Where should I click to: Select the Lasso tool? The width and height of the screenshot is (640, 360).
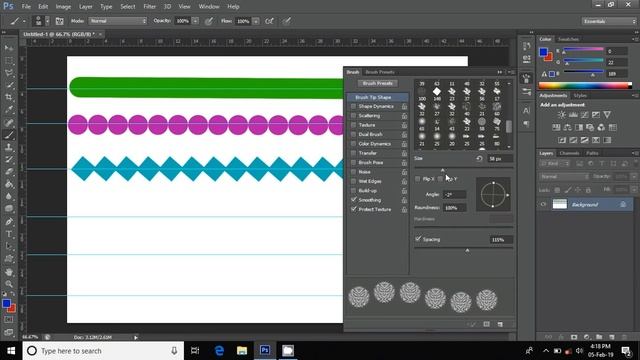tap(9, 73)
